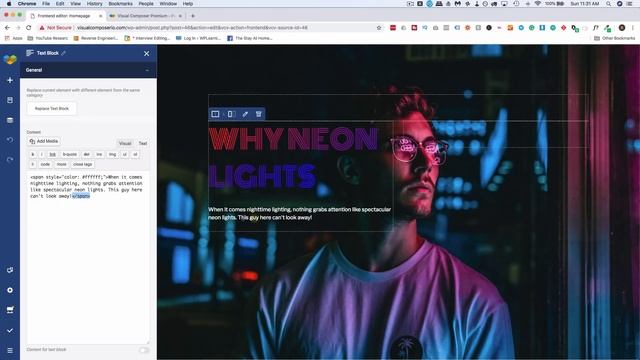Click the code quicktag button
This screenshot has width=640, height=360.
(45, 164)
